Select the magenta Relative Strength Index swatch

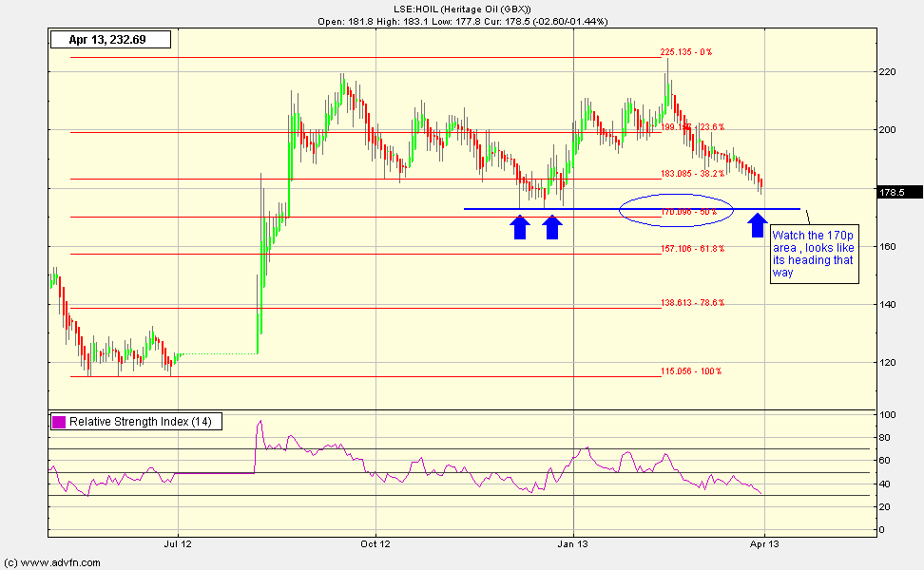click(59, 422)
